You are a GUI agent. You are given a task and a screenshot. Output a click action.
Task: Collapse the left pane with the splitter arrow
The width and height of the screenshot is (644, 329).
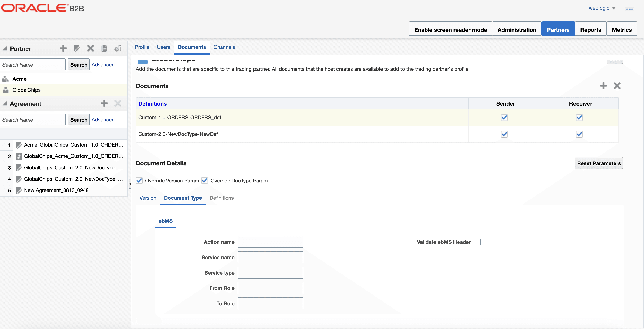tap(130, 184)
